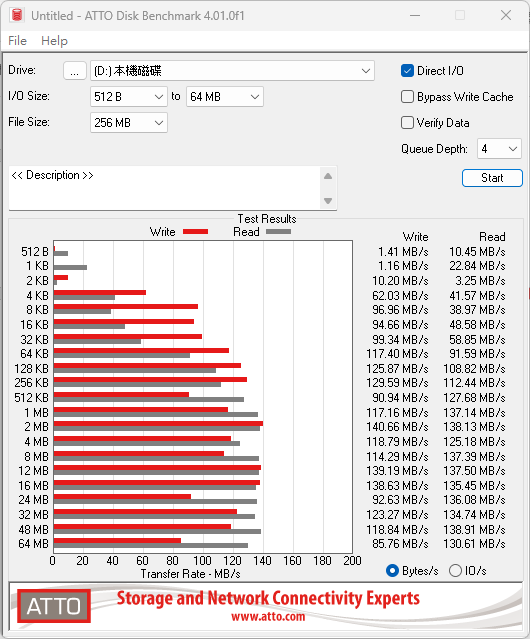The image size is (530, 639).
Task: Click into the Description text field
Action: [x=165, y=188]
